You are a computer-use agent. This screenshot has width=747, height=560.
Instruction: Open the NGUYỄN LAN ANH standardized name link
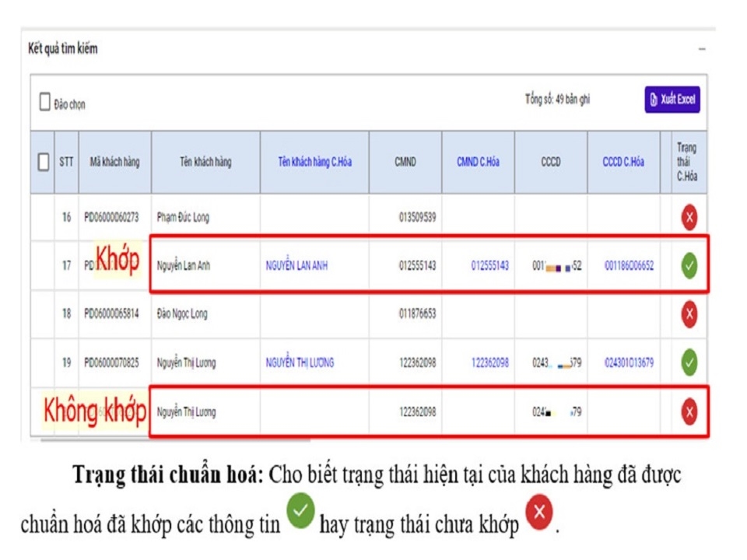(x=296, y=266)
